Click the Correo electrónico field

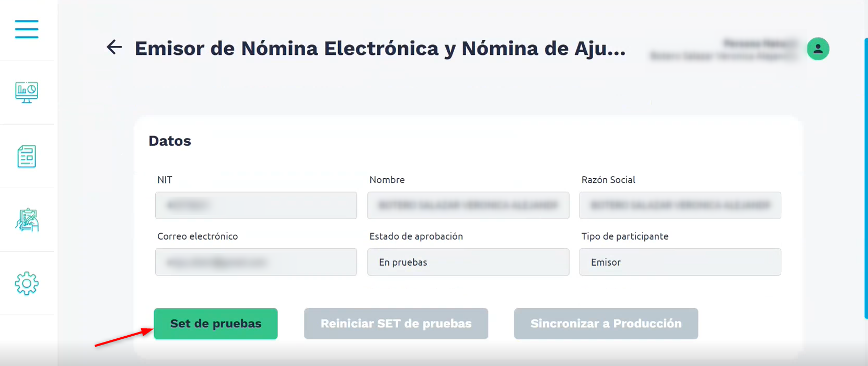256,262
